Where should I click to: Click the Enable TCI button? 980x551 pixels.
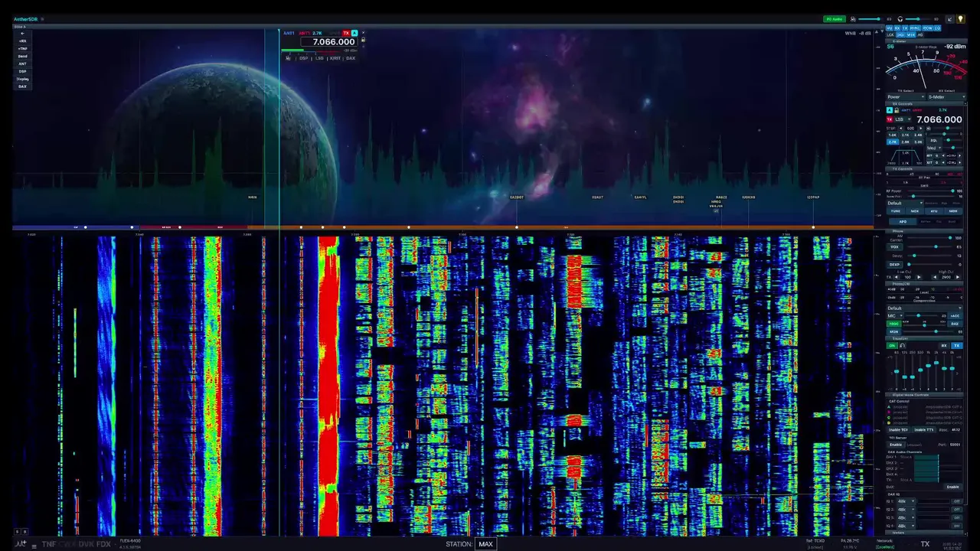pyautogui.click(x=897, y=430)
